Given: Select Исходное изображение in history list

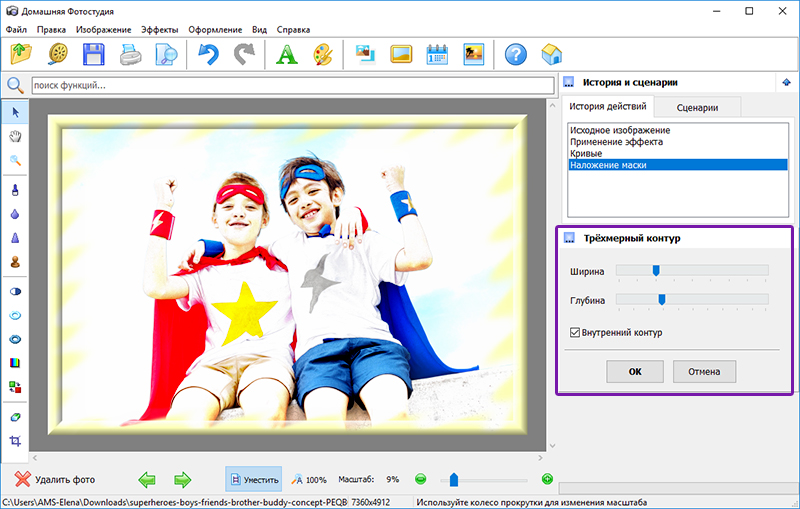Looking at the screenshot, I should 678,130.
